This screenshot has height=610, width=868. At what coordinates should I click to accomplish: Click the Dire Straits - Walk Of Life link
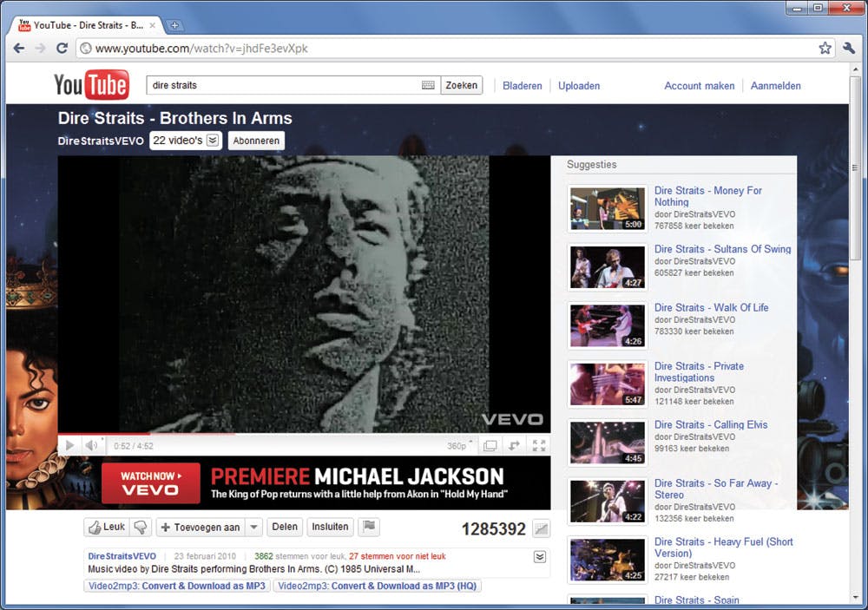(x=712, y=307)
